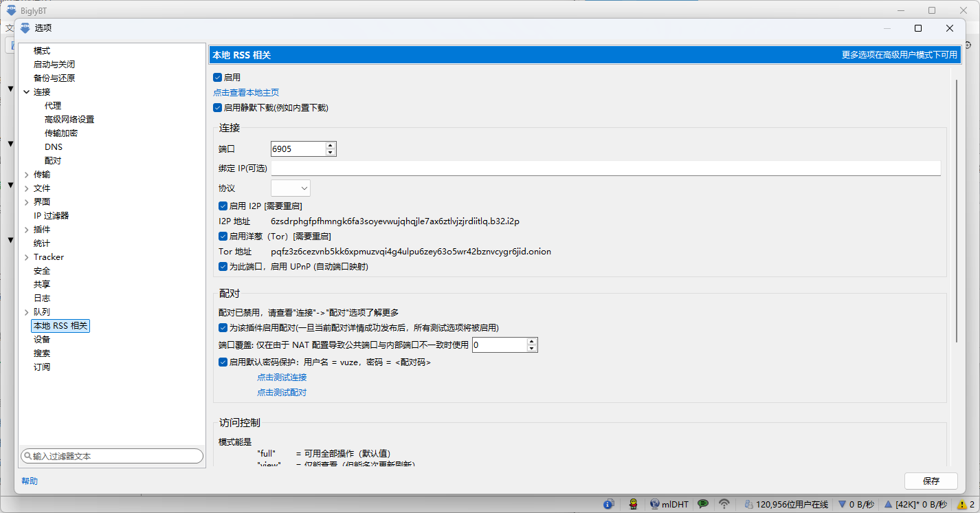980x513 pixels.
Task: Uncheck the top 启用 checkbox
Action: (217, 78)
